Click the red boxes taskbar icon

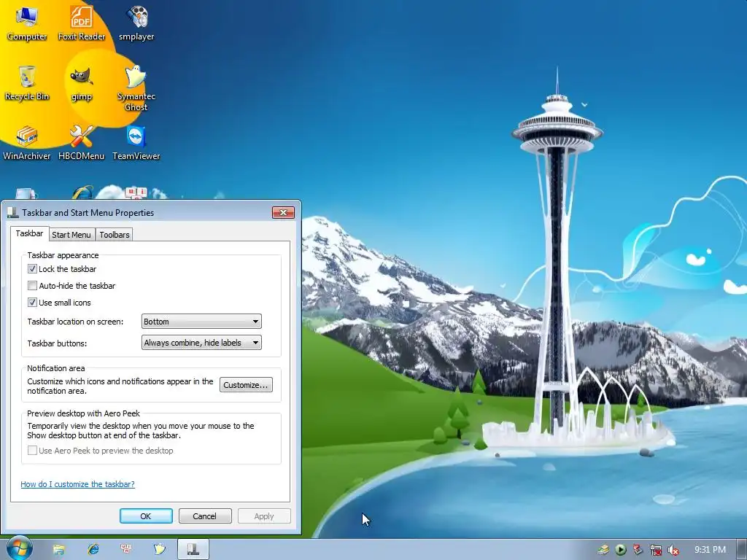click(x=126, y=550)
